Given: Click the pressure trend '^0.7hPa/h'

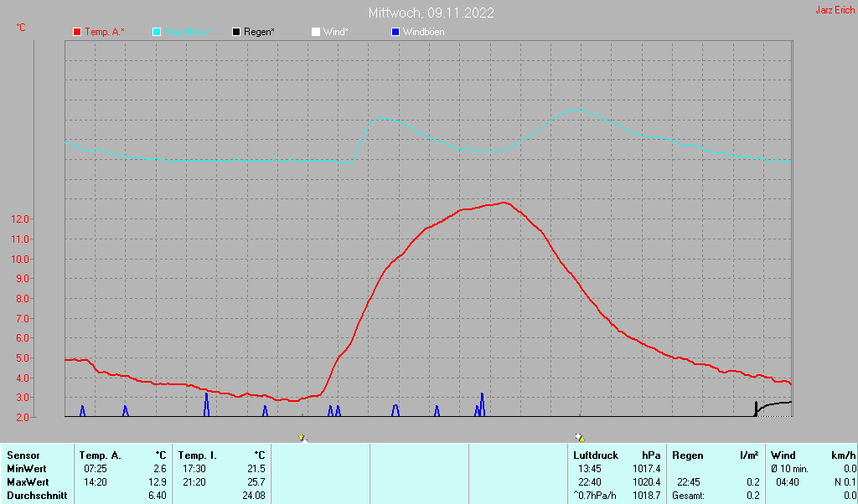Looking at the screenshot, I should (595, 496).
